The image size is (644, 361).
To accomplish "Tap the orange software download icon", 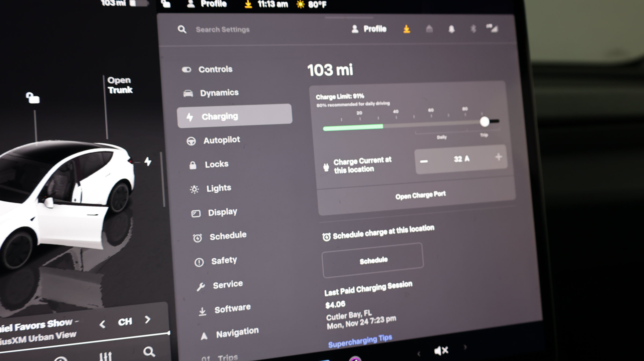I will (407, 29).
